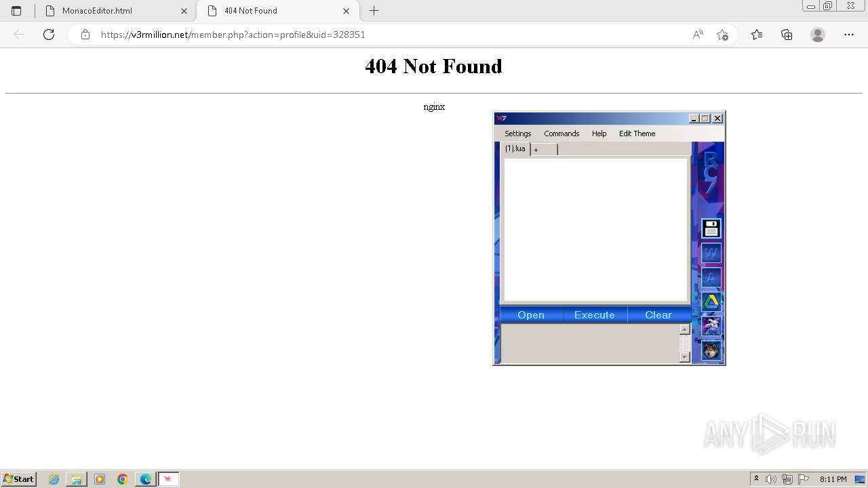Minimize the RC7 window
This screenshot has width=868, height=488.
pos(694,119)
